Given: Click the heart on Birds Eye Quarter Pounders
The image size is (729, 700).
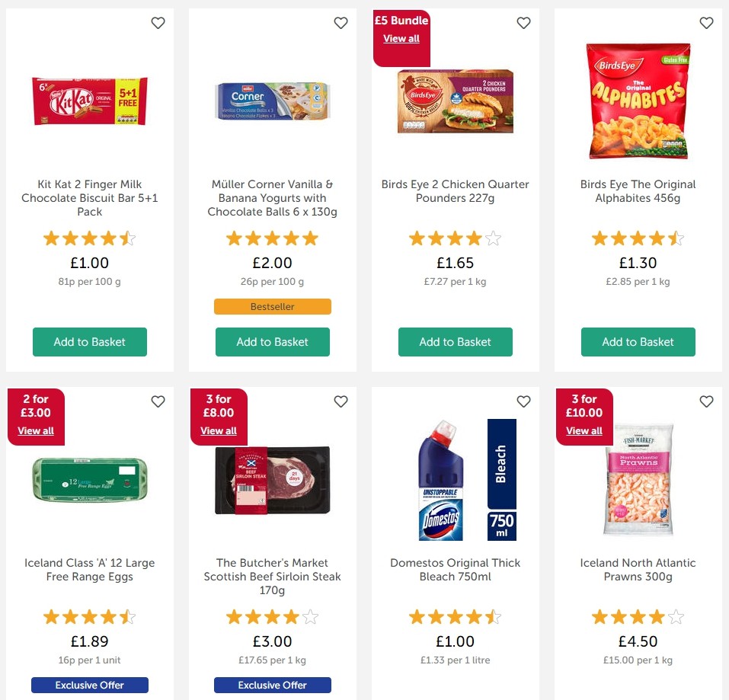Looking at the screenshot, I should coord(523,23).
